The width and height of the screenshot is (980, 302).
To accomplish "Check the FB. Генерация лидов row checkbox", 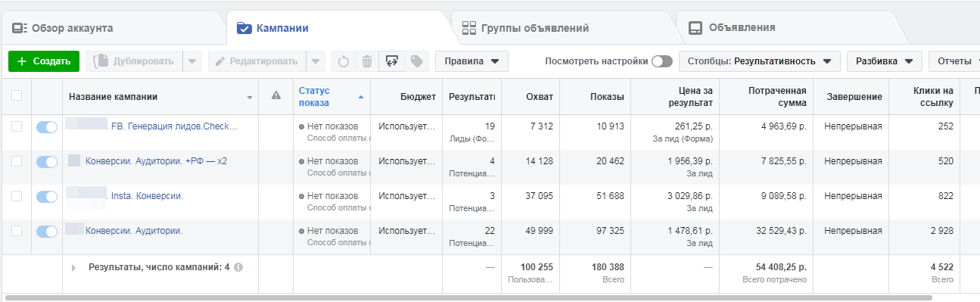I will pos(17,126).
